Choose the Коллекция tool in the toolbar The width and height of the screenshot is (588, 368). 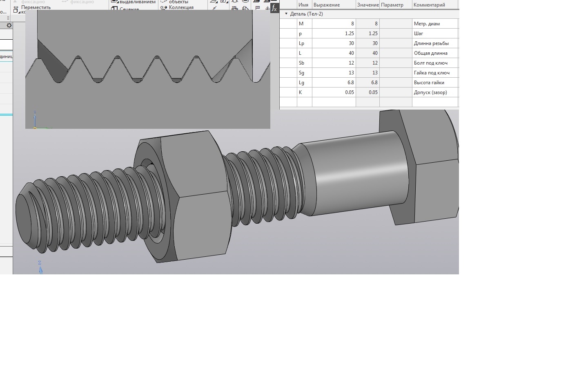pos(177,7)
